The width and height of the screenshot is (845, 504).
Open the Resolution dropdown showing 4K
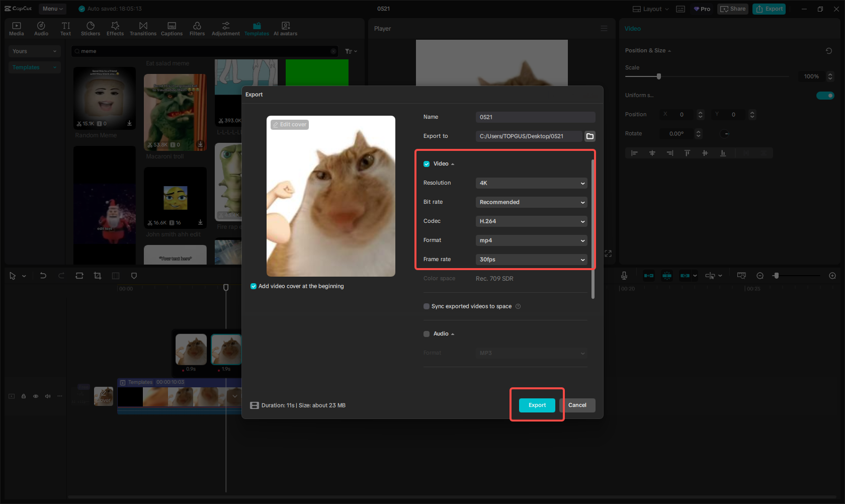[531, 183]
